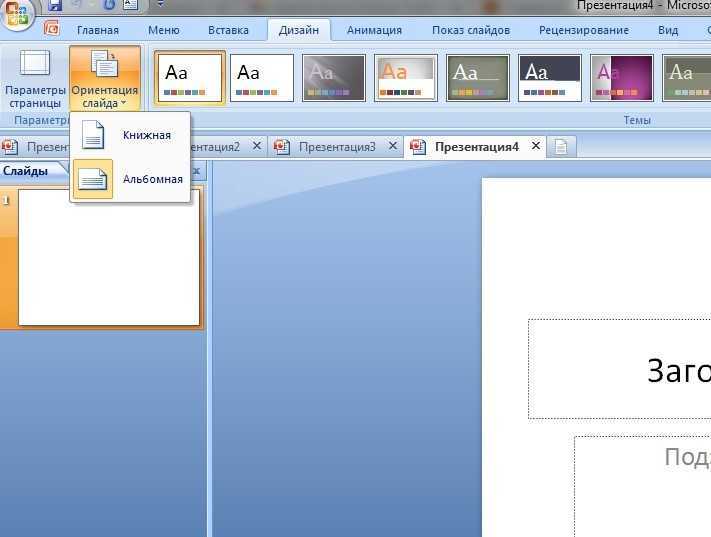This screenshot has width=711, height=537.
Task: Open Параметры страницы page setup
Action: click(35, 78)
